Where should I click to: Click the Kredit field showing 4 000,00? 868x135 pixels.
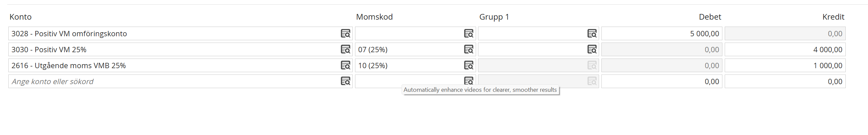coord(785,50)
